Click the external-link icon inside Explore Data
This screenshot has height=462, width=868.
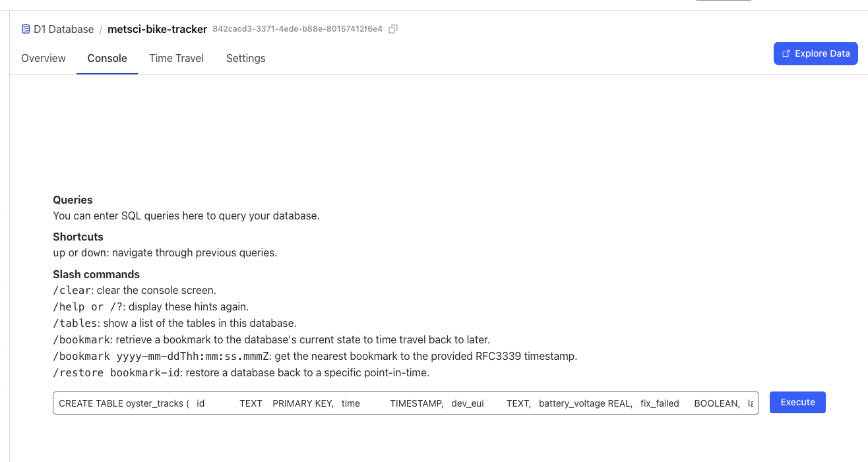pos(785,53)
